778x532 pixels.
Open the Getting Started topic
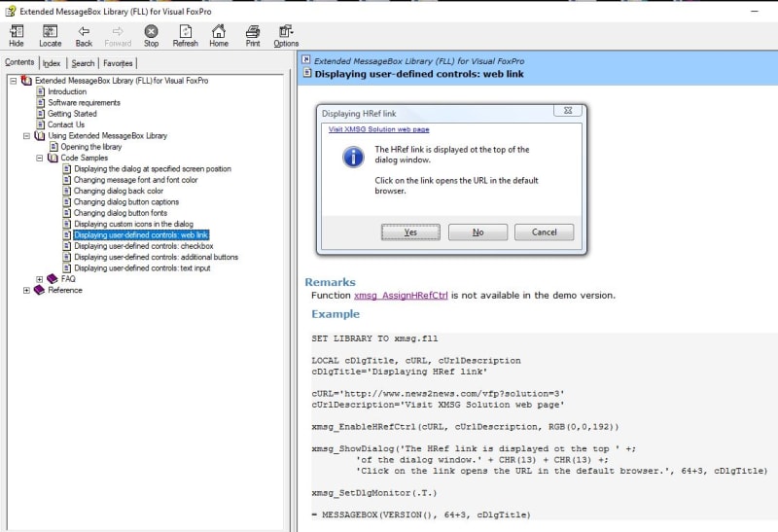click(72, 114)
